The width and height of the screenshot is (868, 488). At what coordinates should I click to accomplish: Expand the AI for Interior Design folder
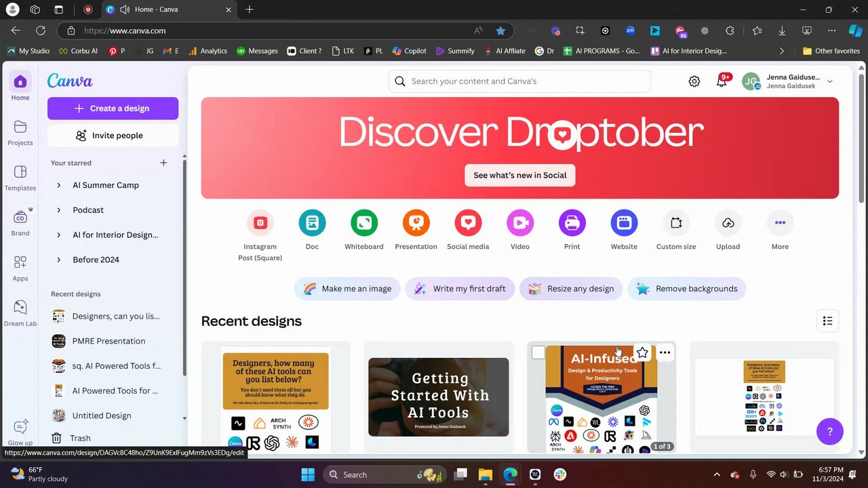58,235
